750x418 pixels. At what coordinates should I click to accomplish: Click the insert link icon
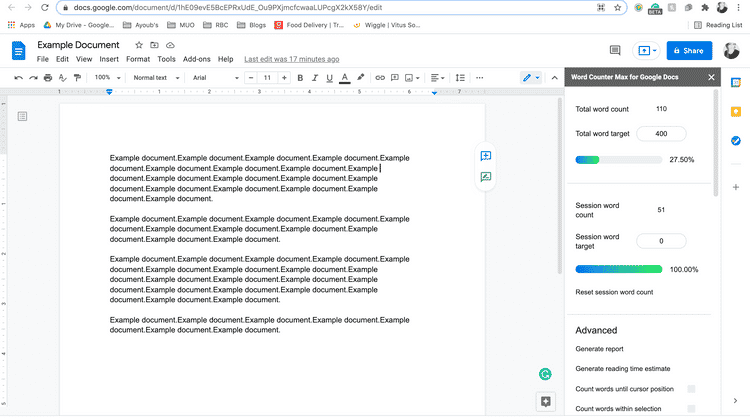click(378, 77)
